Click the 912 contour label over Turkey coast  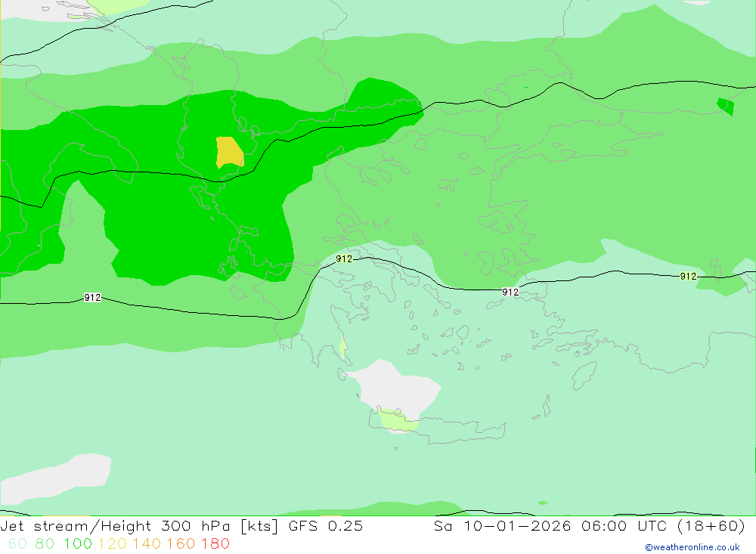[x=510, y=292]
